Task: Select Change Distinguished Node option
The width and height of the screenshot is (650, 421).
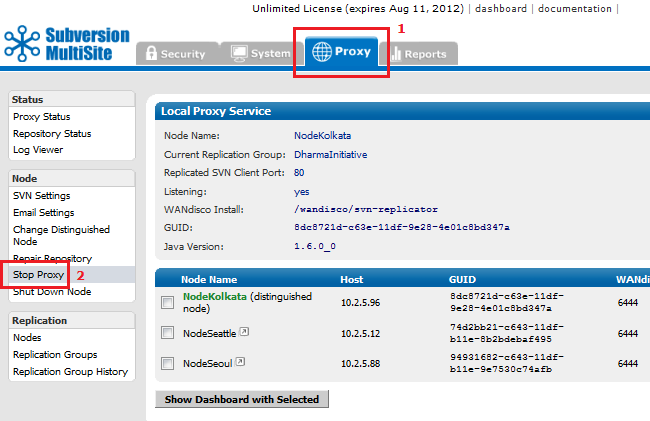Action: tap(61, 235)
